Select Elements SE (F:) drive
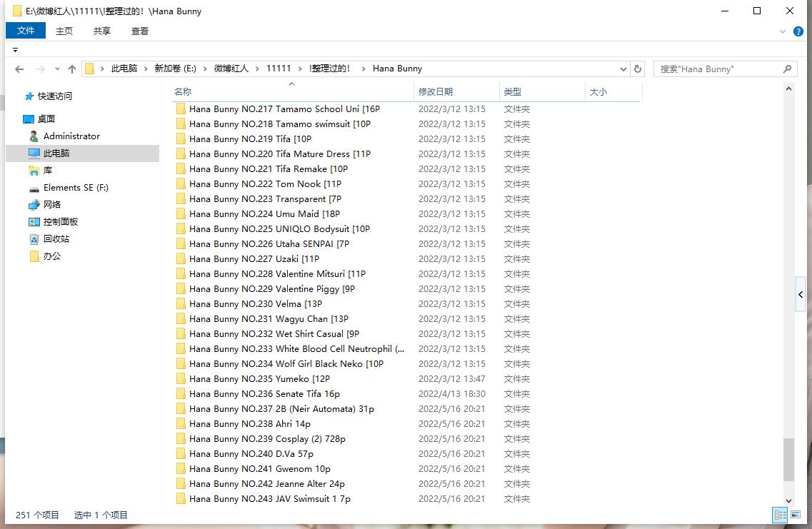812x529 pixels. 76,187
